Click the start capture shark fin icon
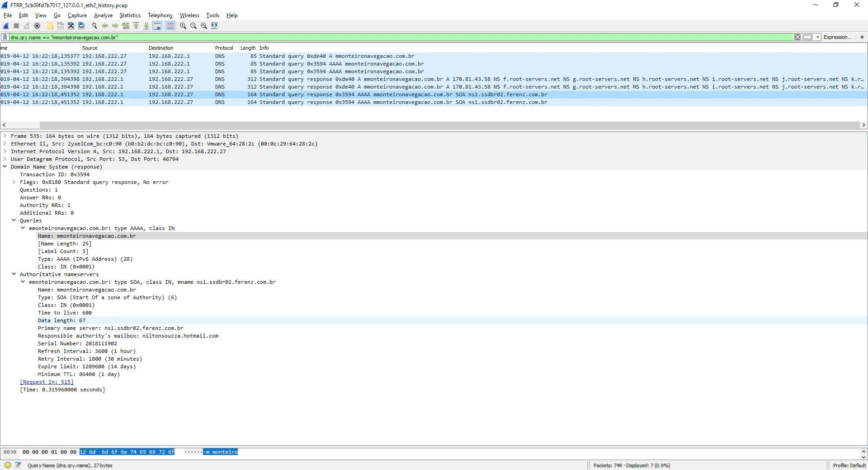The width and height of the screenshot is (868, 470). point(6,26)
